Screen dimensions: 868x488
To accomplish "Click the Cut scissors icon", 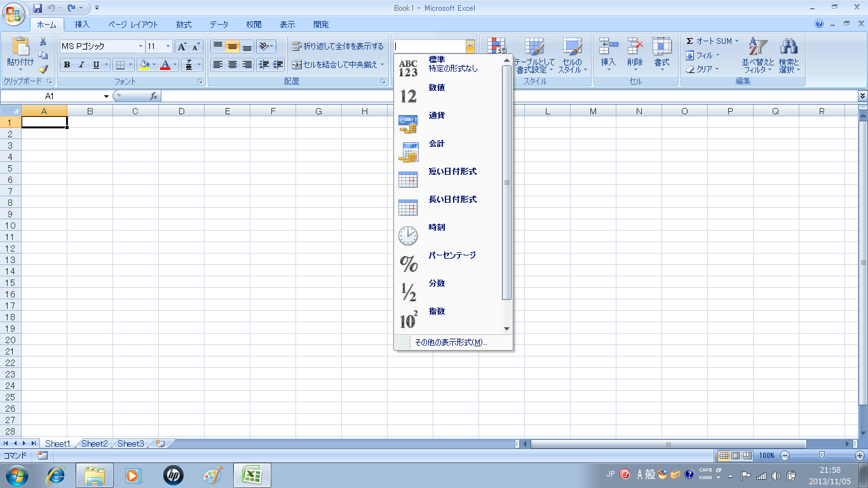I will click(43, 42).
